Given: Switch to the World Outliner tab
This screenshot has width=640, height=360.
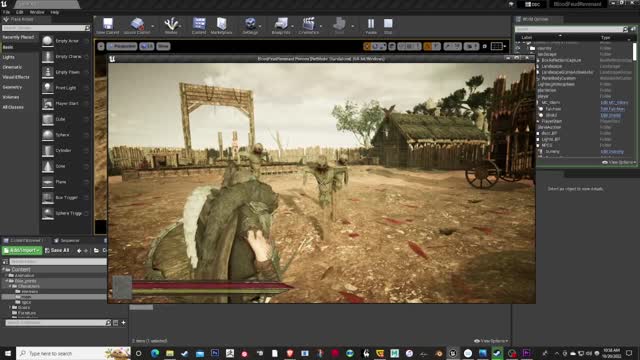Looking at the screenshot, I should click(535, 19).
